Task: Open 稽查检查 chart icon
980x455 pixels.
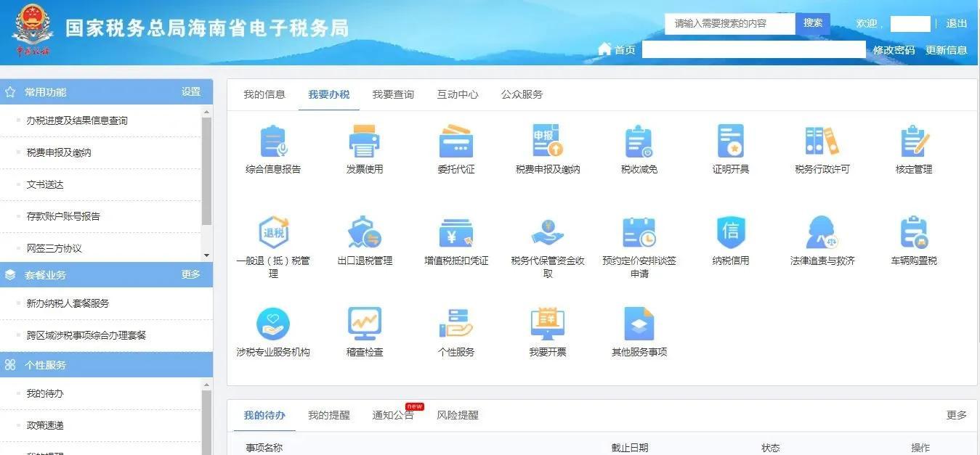Action: coord(365,324)
